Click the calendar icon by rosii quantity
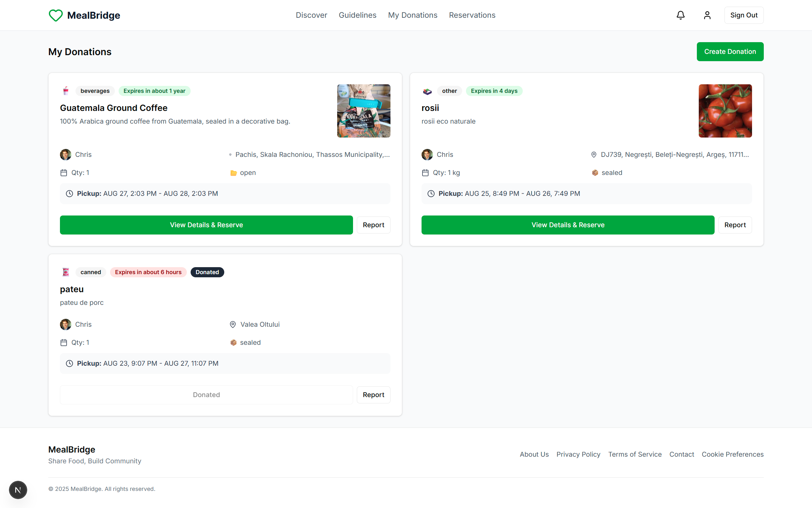Viewport: 812px width, 508px height. click(425, 173)
